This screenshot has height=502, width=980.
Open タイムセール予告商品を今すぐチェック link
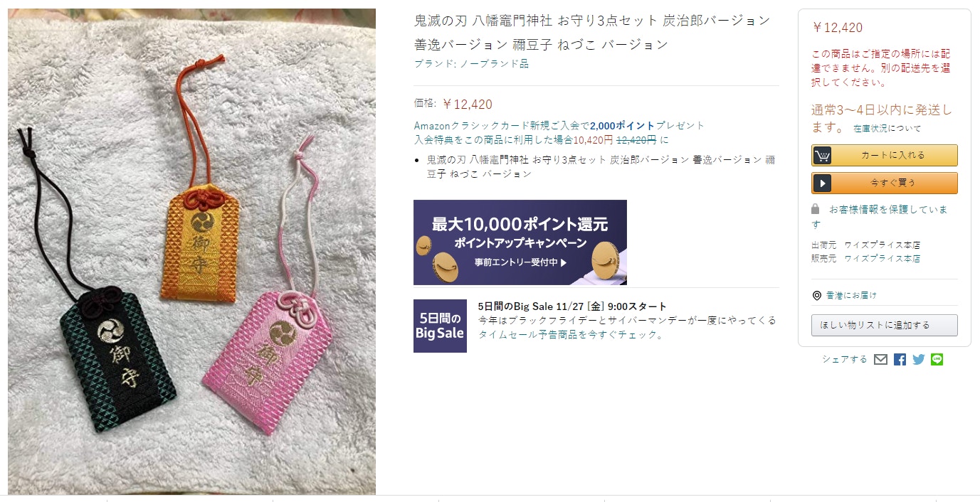click(x=571, y=335)
